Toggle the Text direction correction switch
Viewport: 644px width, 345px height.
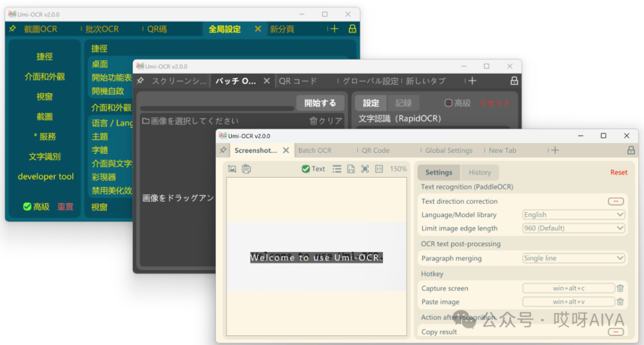(x=615, y=201)
